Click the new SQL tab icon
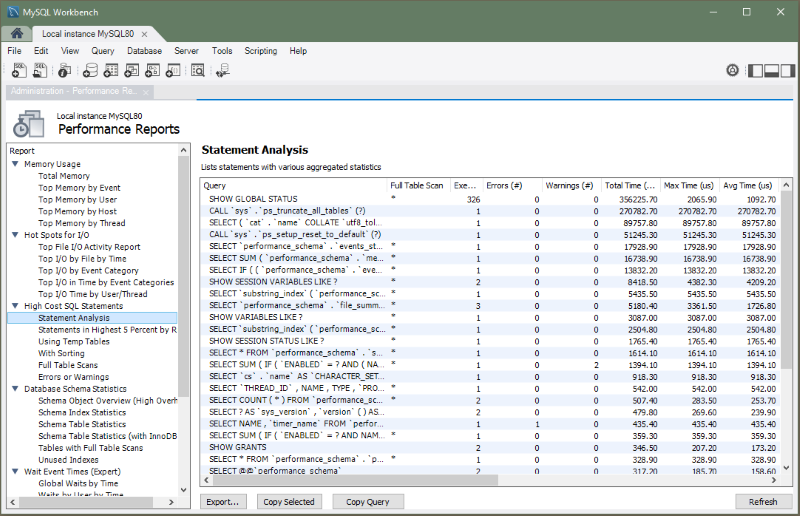Screen dimensions: 800x516 (x=19, y=70)
